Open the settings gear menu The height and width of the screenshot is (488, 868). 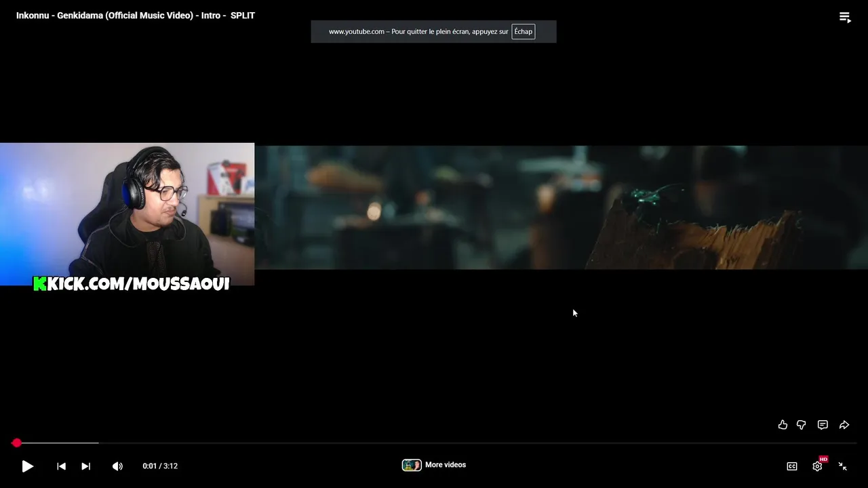coord(818,466)
